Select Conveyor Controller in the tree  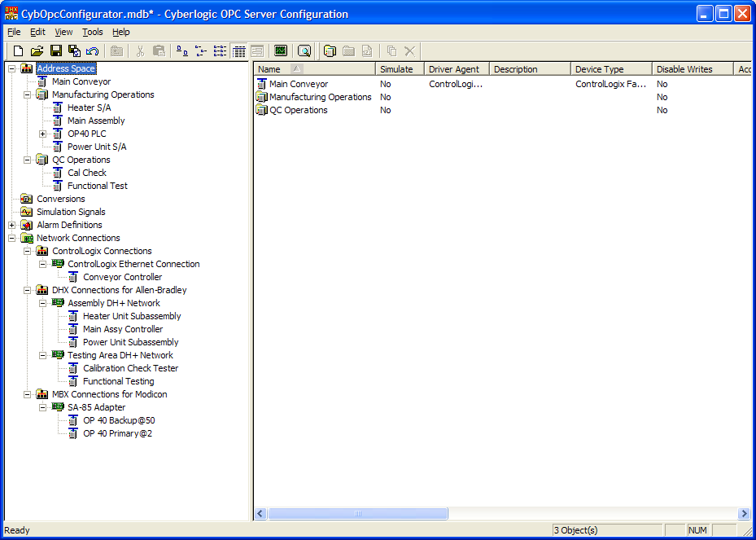122,277
